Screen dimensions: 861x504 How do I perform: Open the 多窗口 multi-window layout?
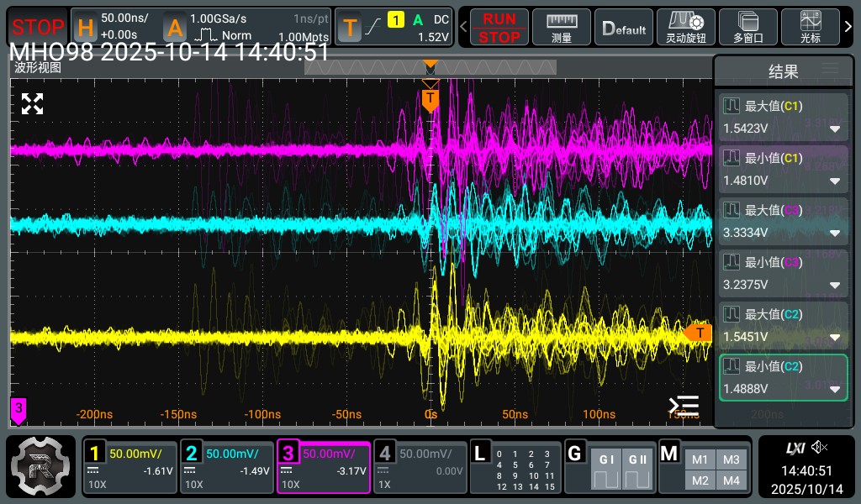(747, 27)
